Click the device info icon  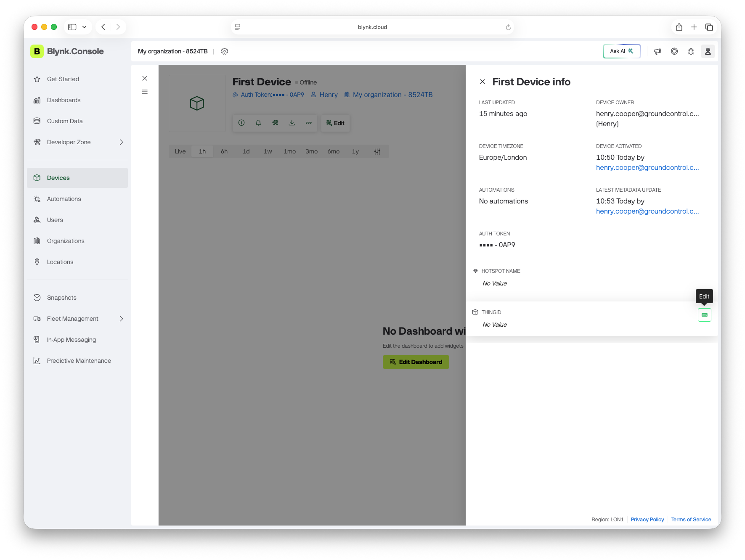[241, 123]
